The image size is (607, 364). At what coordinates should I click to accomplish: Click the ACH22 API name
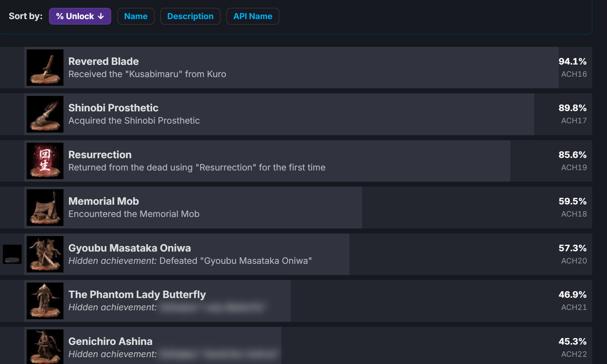click(x=574, y=354)
